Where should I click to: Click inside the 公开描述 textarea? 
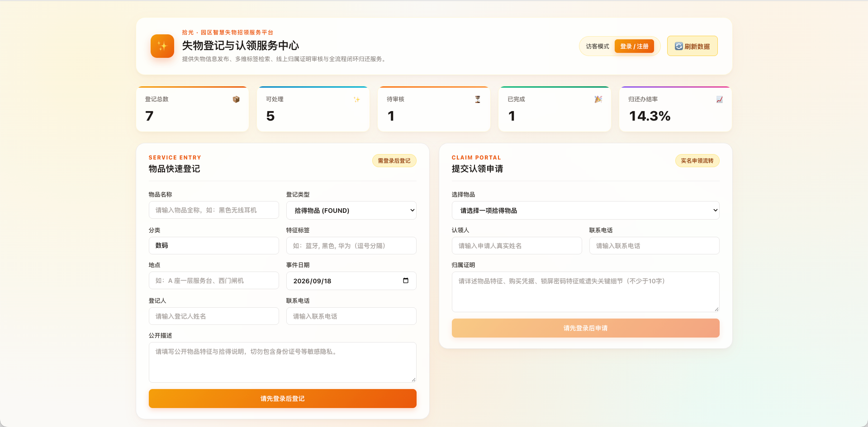pos(283,362)
